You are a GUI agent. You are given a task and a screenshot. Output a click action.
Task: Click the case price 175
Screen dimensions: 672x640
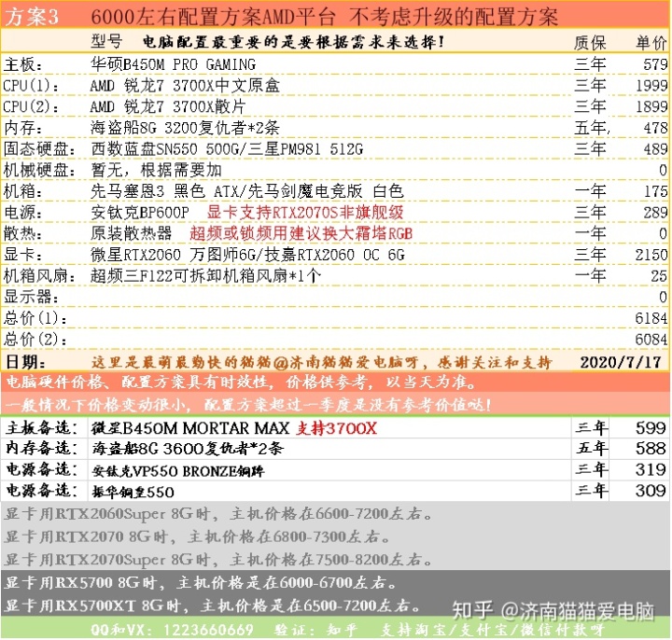(655, 191)
